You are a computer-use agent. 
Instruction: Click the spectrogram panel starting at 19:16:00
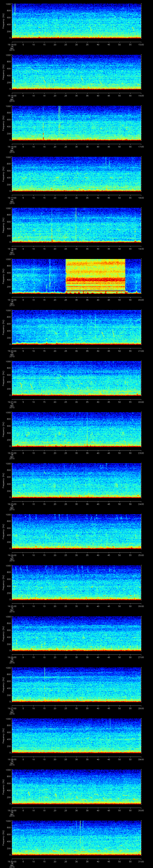point(77,123)
